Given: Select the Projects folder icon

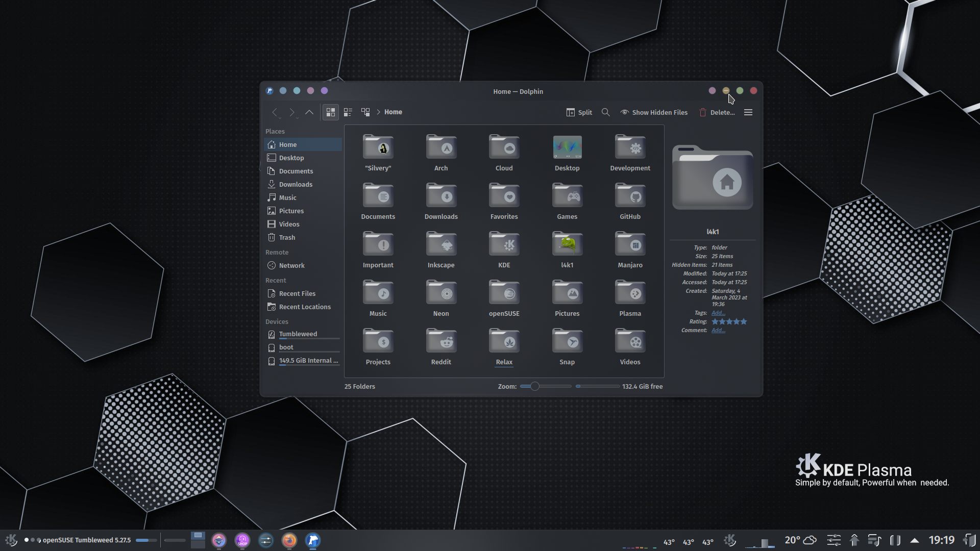Looking at the screenshot, I should tap(378, 341).
